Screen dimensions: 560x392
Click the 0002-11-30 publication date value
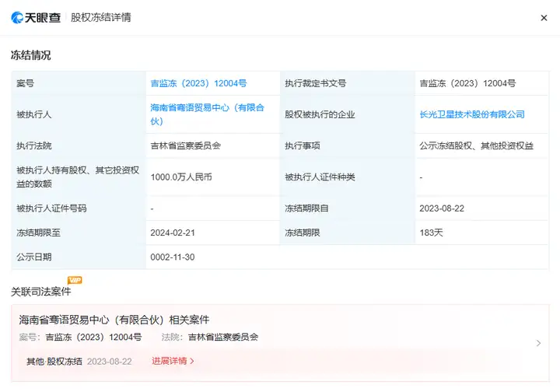point(173,257)
